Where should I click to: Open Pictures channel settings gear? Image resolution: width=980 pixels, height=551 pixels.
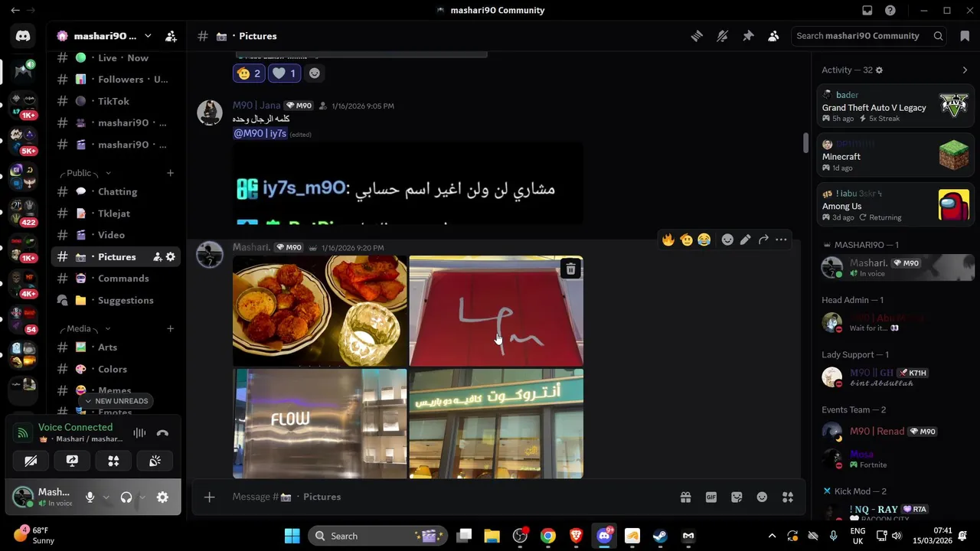tap(170, 257)
